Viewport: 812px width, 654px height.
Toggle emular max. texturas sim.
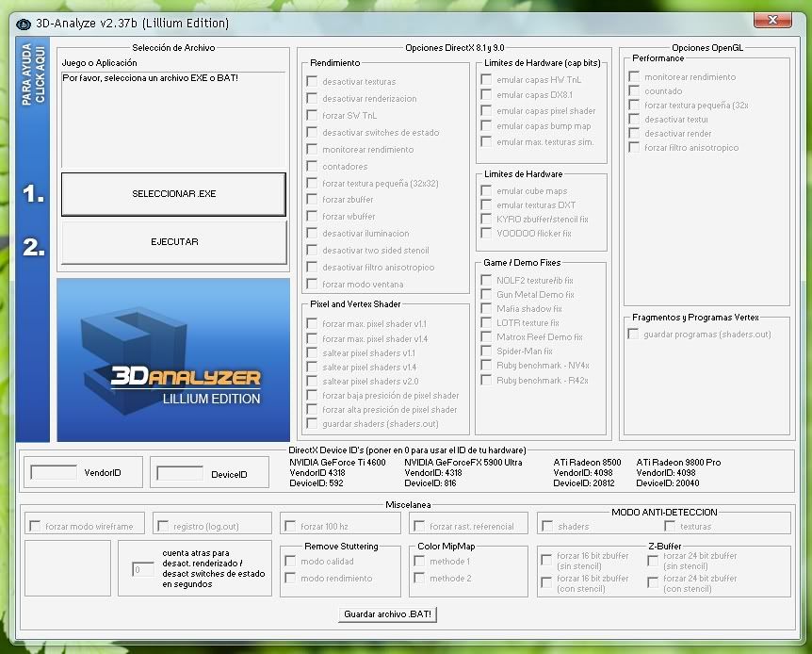pyautogui.click(x=486, y=141)
